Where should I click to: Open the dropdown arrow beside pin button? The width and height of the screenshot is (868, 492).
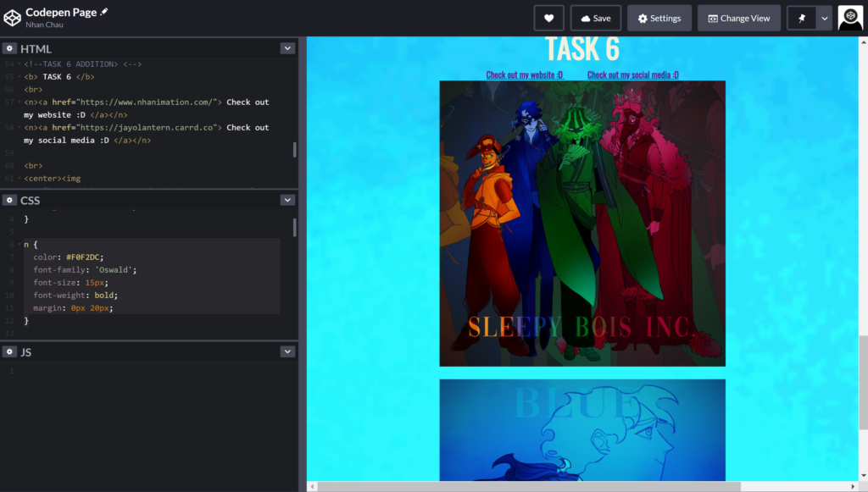824,18
